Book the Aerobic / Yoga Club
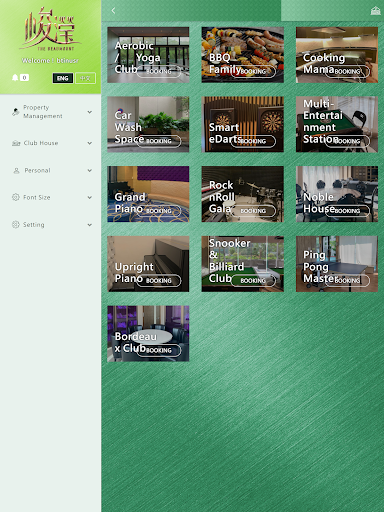 (159, 71)
